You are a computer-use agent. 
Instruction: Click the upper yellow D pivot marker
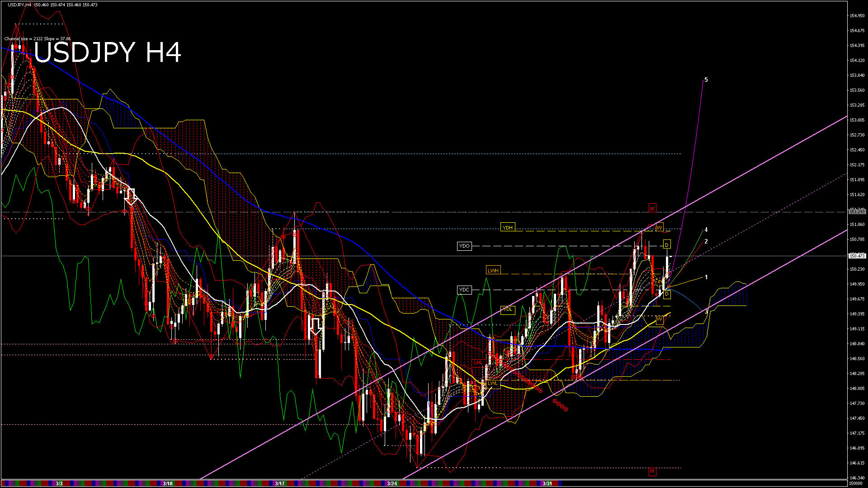(x=667, y=245)
